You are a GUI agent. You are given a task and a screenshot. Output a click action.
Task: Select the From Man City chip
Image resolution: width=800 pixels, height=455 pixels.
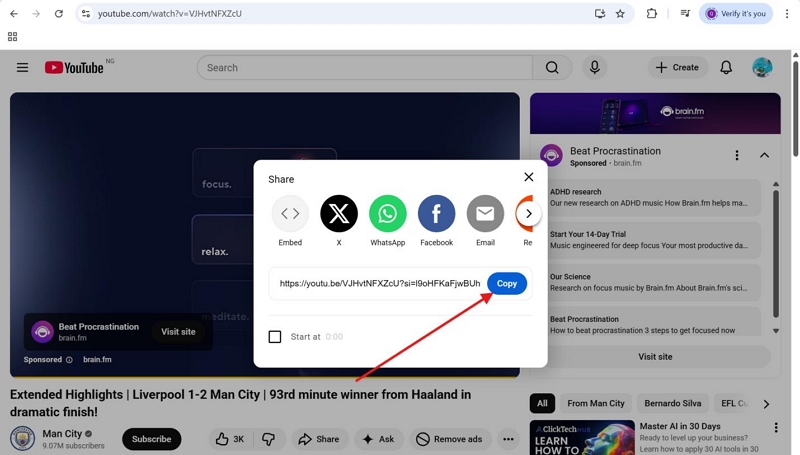click(x=595, y=403)
